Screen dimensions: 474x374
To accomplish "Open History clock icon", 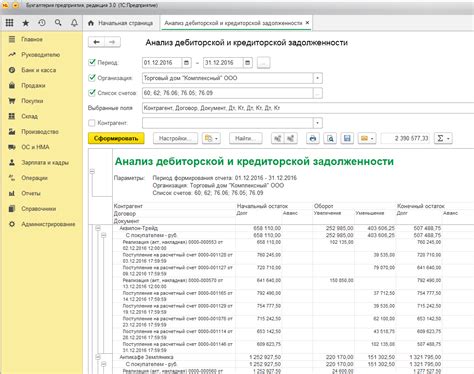I will [x=42, y=23].
